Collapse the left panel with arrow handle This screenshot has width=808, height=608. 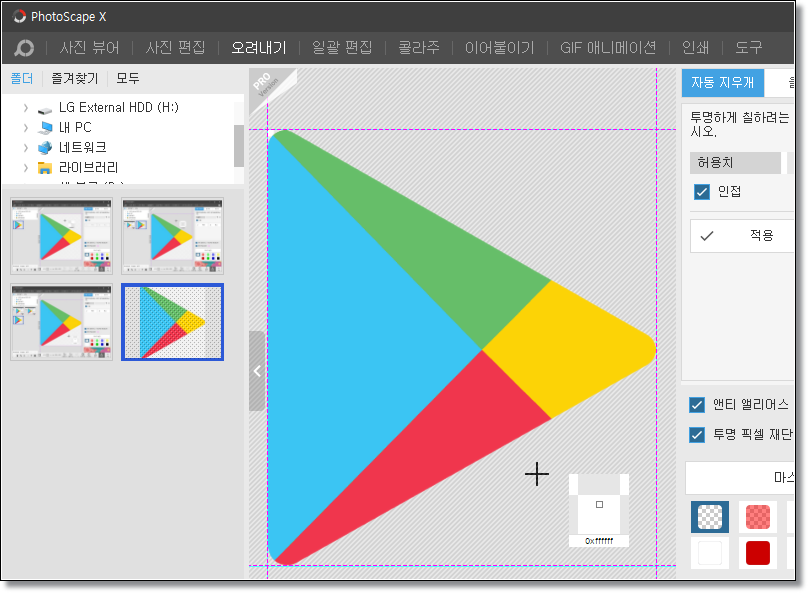pos(257,371)
